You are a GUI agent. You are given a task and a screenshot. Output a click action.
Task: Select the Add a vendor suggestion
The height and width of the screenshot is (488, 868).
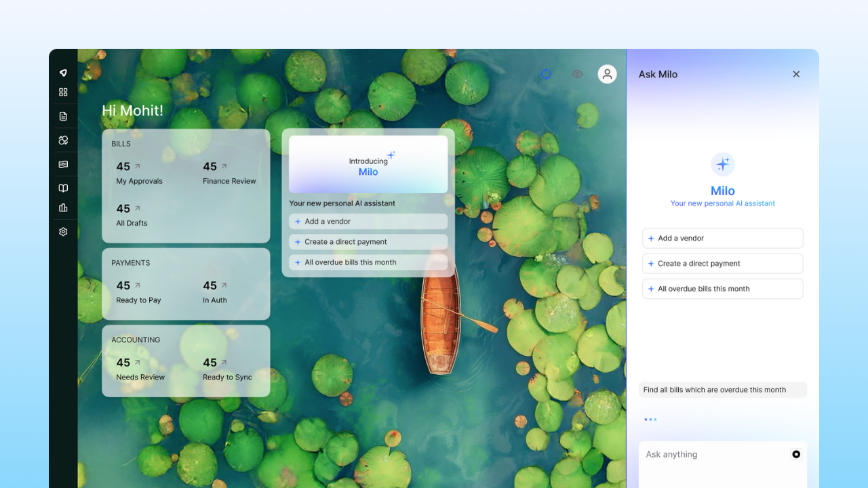coord(722,238)
